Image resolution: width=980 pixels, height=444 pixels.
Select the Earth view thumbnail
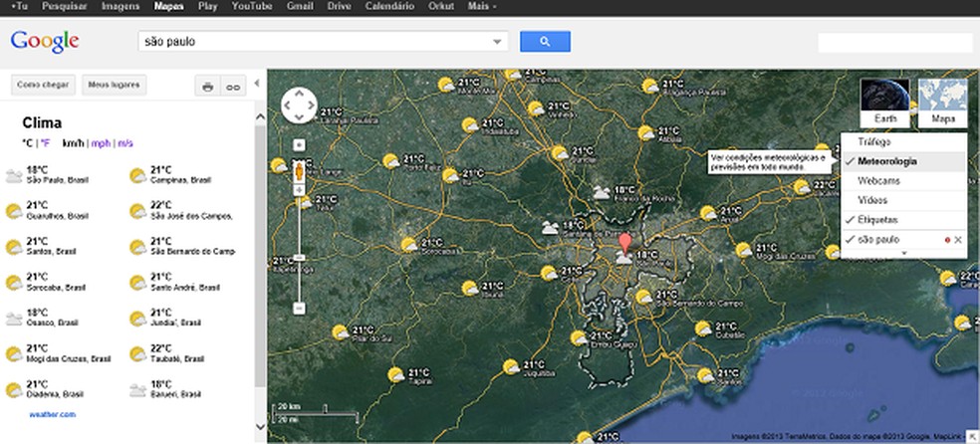[x=885, y=103]
